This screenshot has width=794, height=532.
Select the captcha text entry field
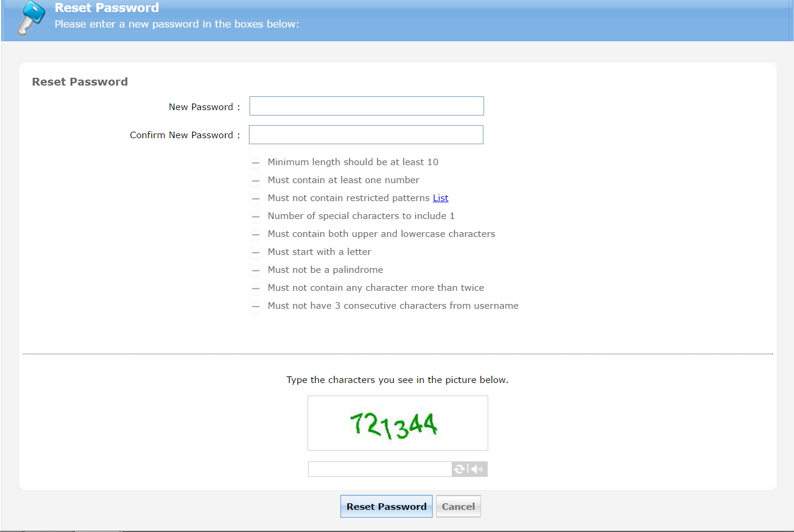pos(379,469)
